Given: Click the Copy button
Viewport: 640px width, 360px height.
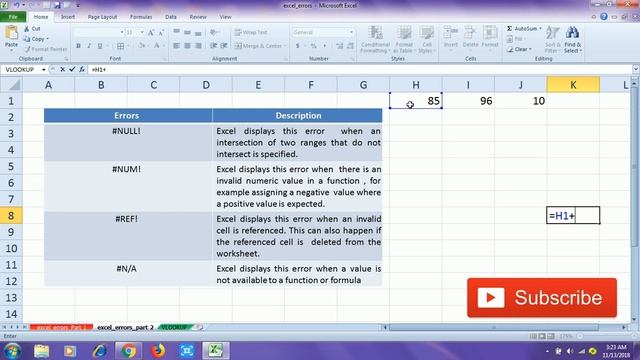Looking at the screenshot, I should pyautogui.click(x=36, y=39).
